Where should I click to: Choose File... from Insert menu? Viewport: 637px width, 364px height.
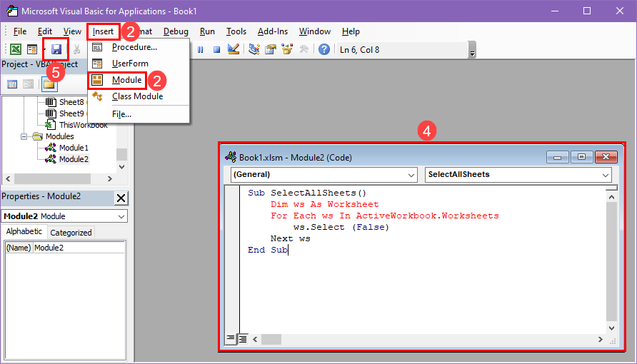tap(139, 114)
